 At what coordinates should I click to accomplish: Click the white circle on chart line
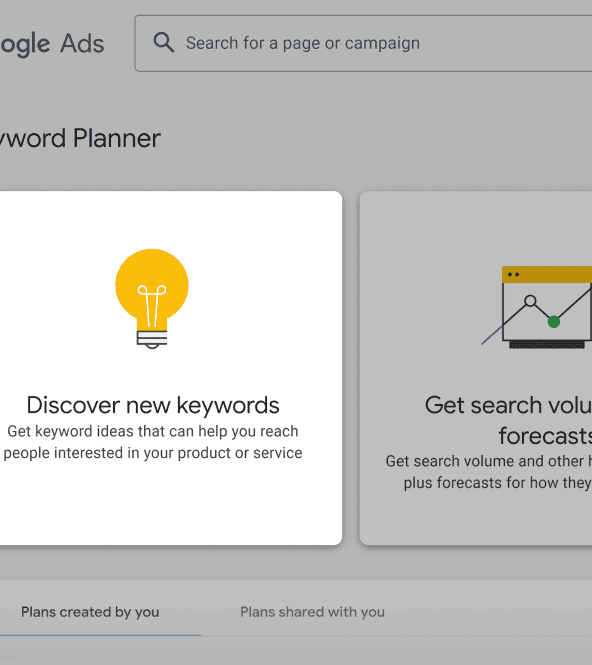530,301
